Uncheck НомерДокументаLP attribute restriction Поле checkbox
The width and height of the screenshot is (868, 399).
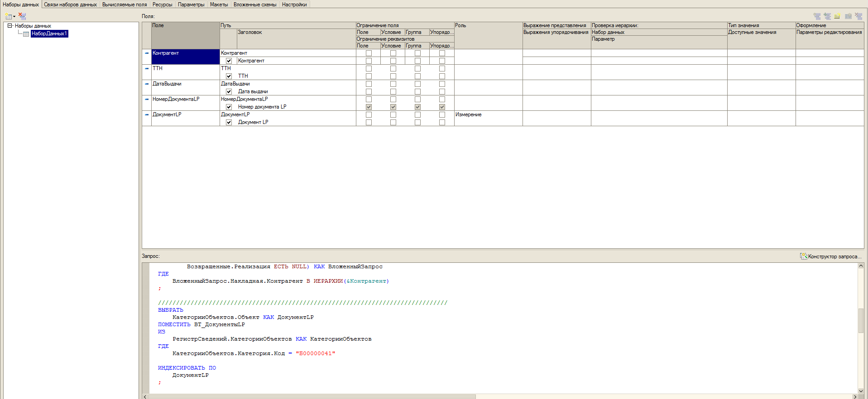point(369,107)
